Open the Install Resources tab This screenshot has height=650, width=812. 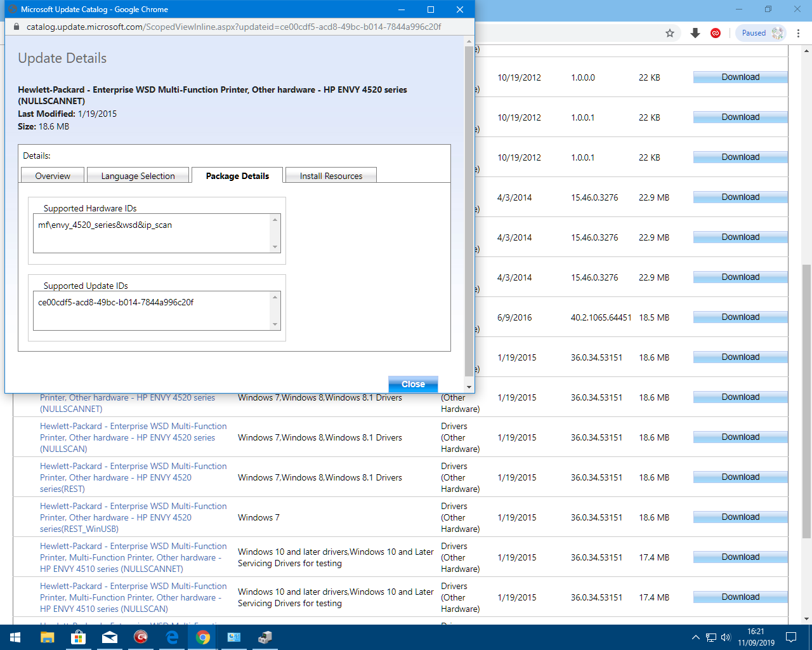(331, 176)
